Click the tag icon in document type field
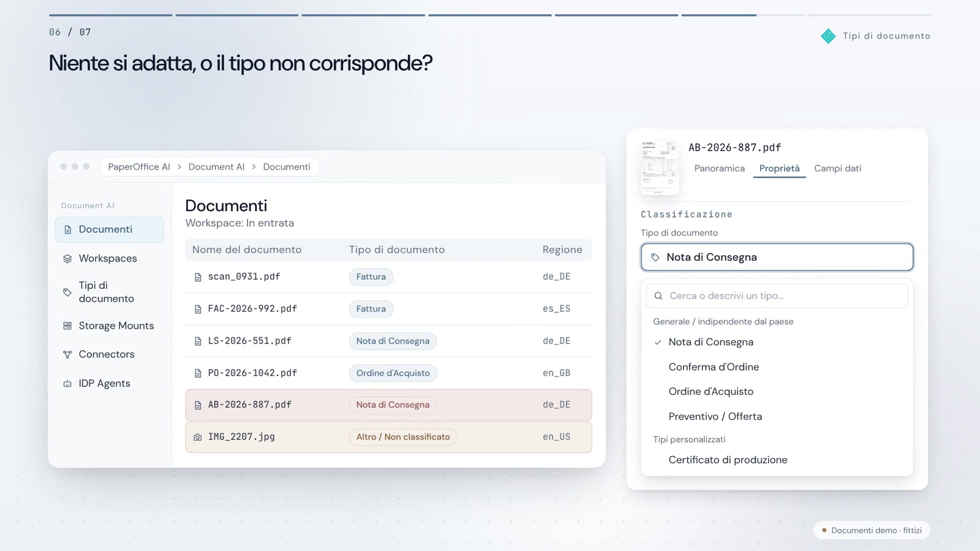Viewport: 980px width, 551px height. tap(655, 257)
